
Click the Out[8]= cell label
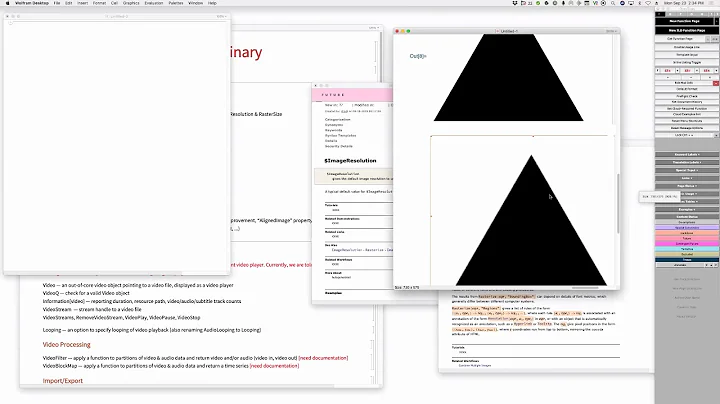[x=418, y=56]
